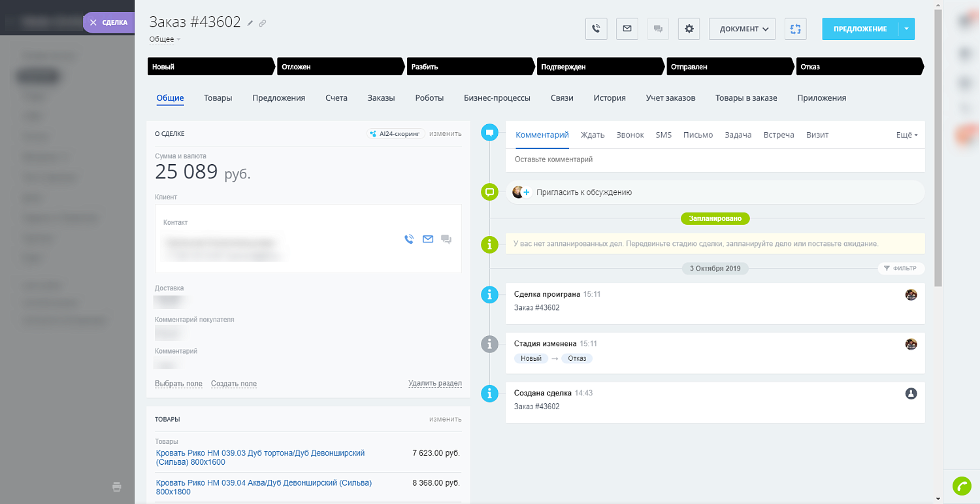Call the contact via the phone icon
Image resolution: width=980 pixels, height=504 pixels.
tap(408, 239)
